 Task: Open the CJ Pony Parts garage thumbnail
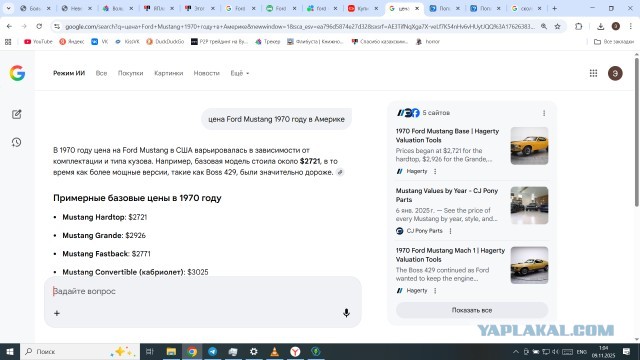(x=529, y=205)
